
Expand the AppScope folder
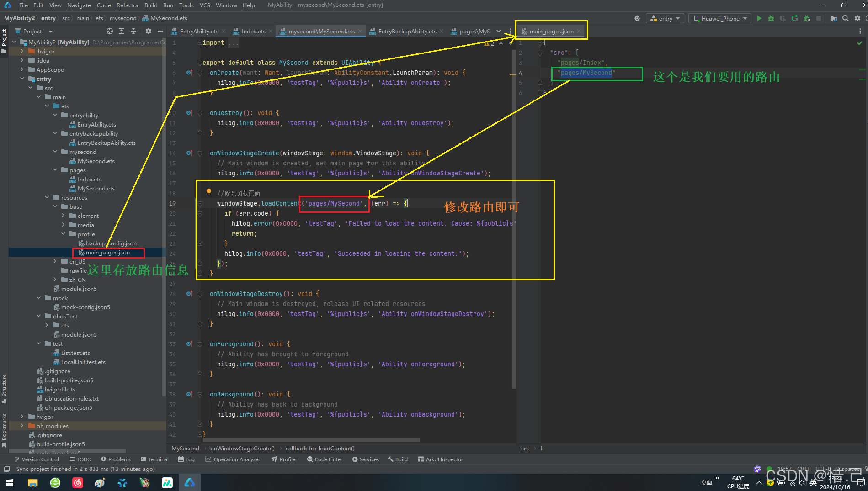pyautogui.click(x=22, y=69)
